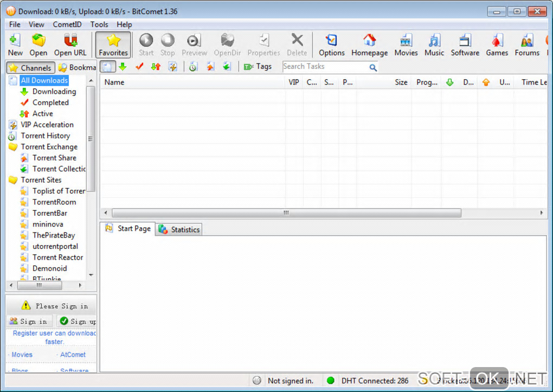
Task: Click the Tags button
Action: pos(258,67)
